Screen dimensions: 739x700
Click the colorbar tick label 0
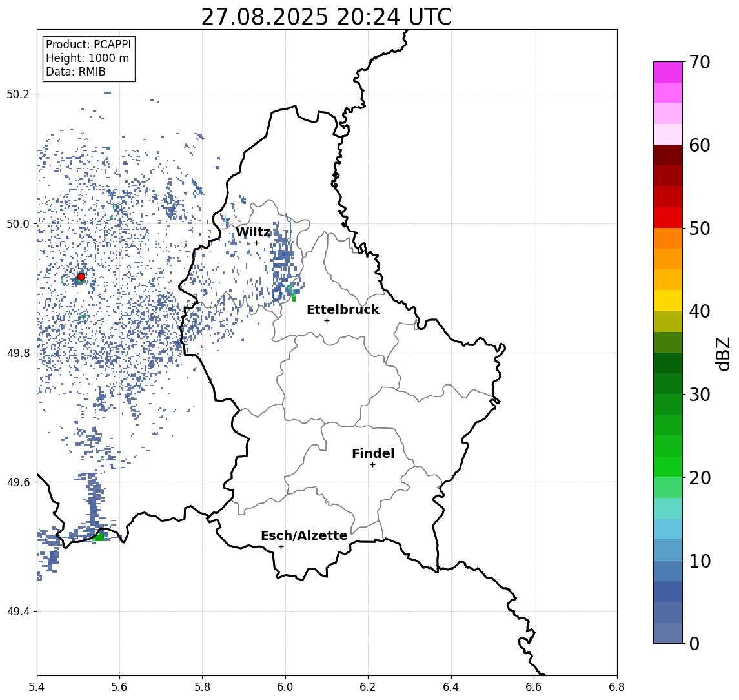[x=694, y=643]
